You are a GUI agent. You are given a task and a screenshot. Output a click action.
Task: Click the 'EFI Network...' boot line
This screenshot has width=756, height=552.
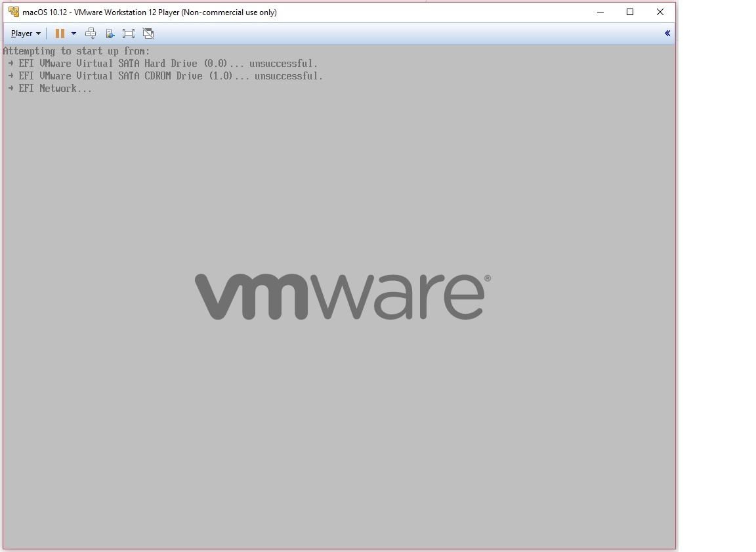50,89
